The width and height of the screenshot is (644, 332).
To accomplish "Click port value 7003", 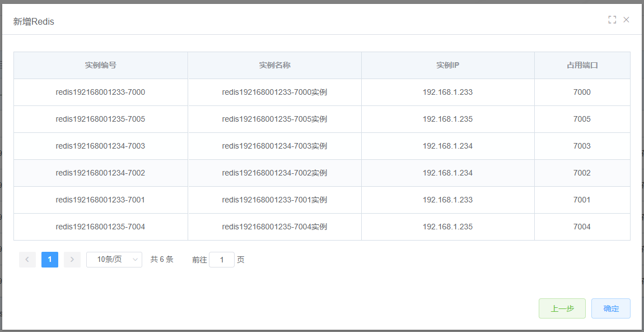I will [x=582, y=146].
